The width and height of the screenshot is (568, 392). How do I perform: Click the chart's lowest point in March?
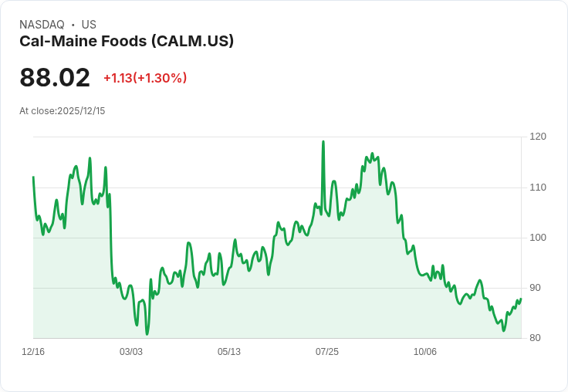tap(147, 334)
